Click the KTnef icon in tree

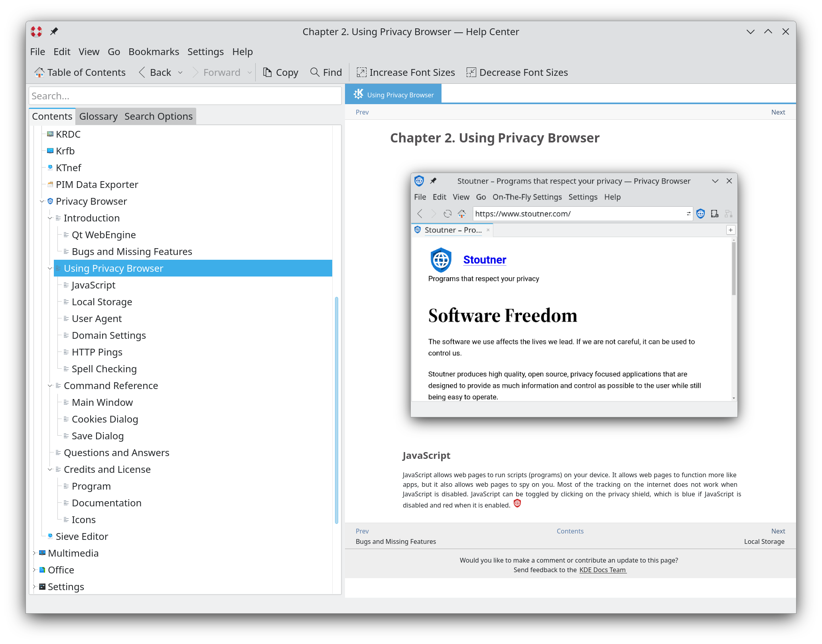coord(50,168)
